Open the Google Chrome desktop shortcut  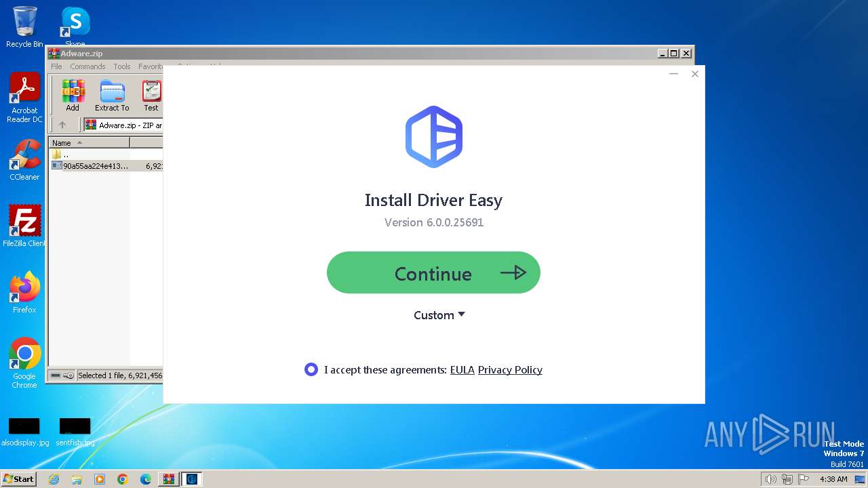pos(24,363)
